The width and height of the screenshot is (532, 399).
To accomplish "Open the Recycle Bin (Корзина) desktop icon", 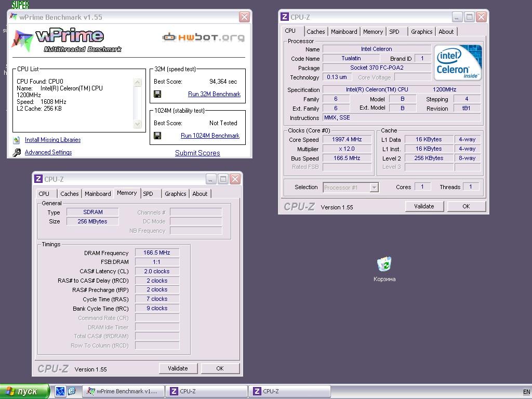I will tap(384, 264).
